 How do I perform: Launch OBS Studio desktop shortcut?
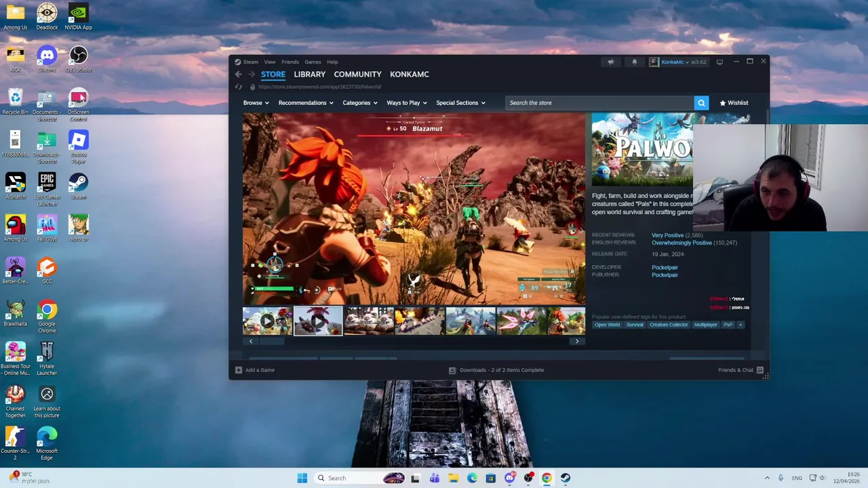tap(78, 60)
